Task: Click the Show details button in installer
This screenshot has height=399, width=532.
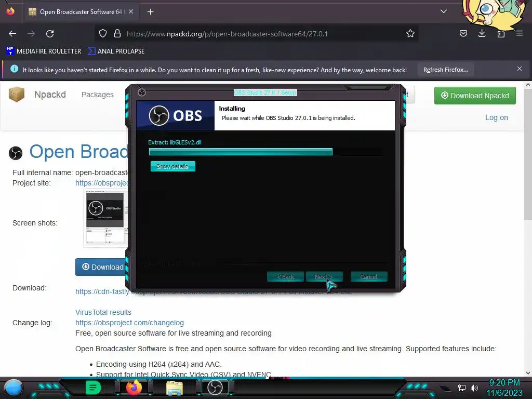Action: click(x=172, y=167)
